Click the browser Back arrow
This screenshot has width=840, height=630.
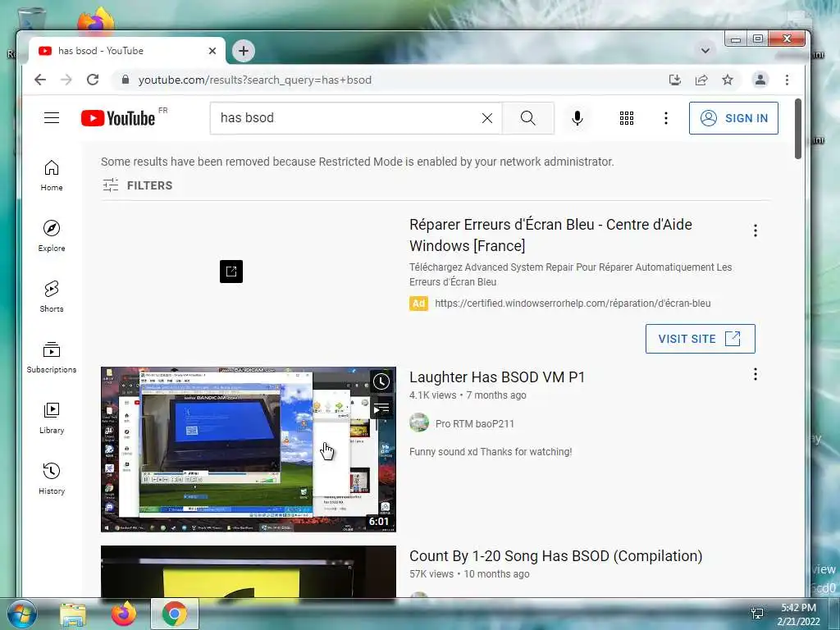point(40,80)
